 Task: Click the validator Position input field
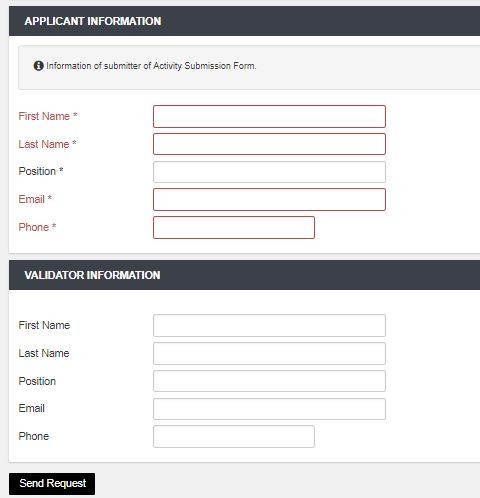(x=269, y=381)
